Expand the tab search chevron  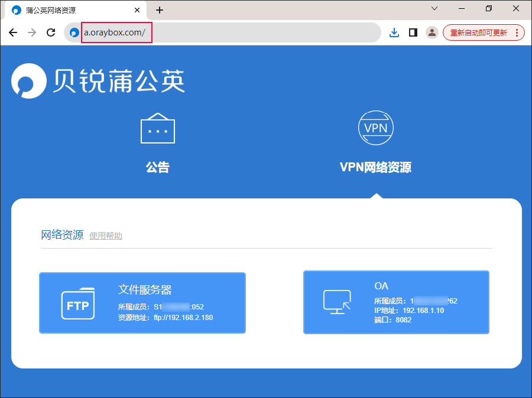click(434, 8)
